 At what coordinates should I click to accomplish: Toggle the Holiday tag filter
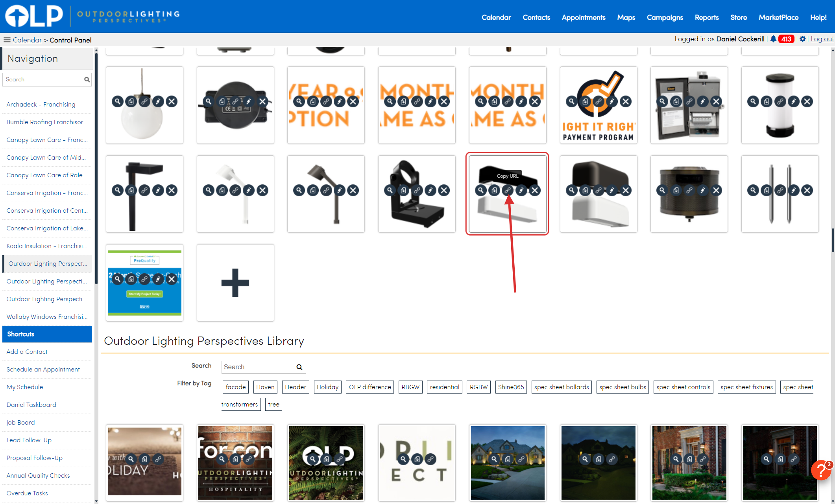coord(327,387)
